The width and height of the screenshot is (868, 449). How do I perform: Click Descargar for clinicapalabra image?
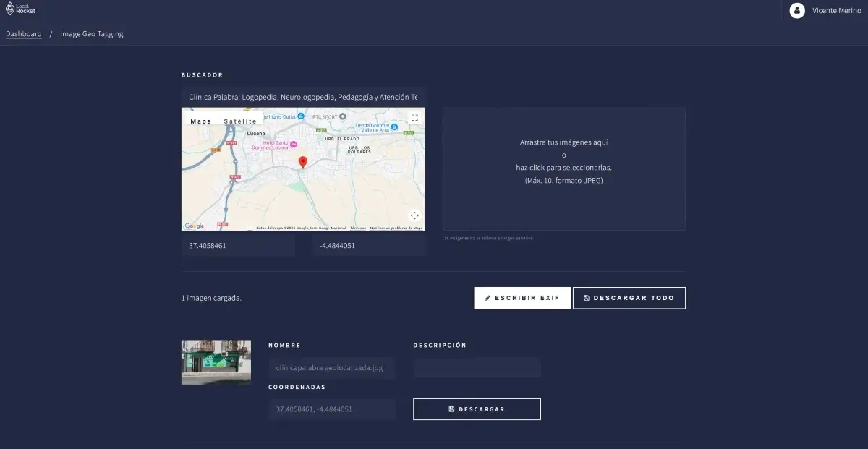477,409
